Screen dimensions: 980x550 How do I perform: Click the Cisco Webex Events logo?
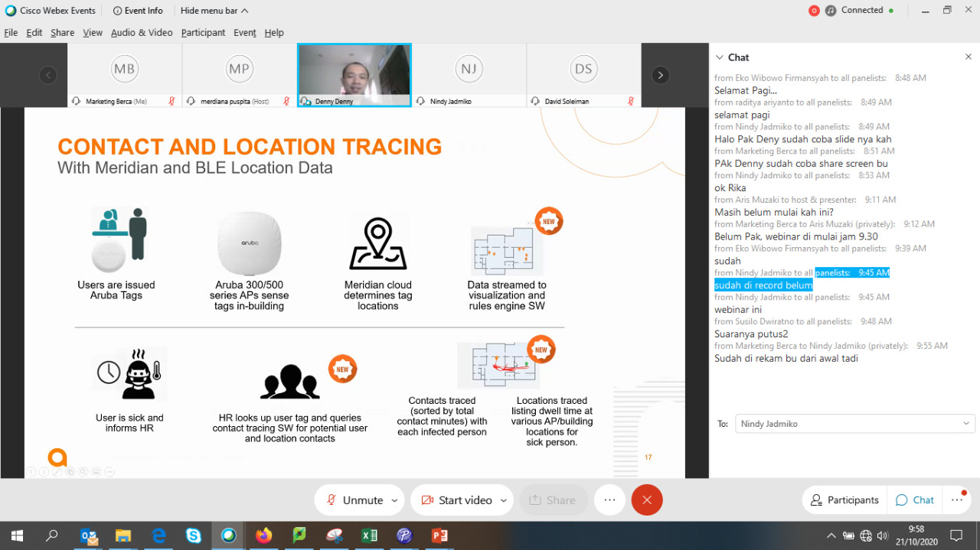point(11,11)
